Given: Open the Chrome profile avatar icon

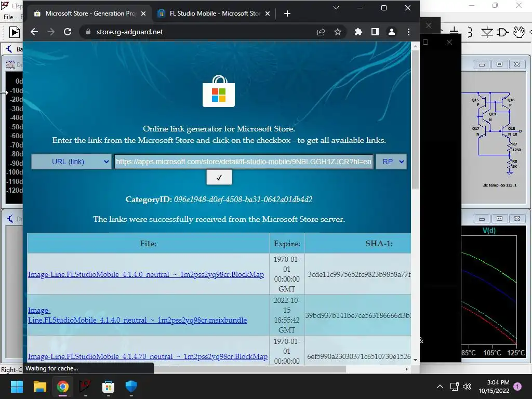Looking at the screenshot, I should click(x=392, y=32).
